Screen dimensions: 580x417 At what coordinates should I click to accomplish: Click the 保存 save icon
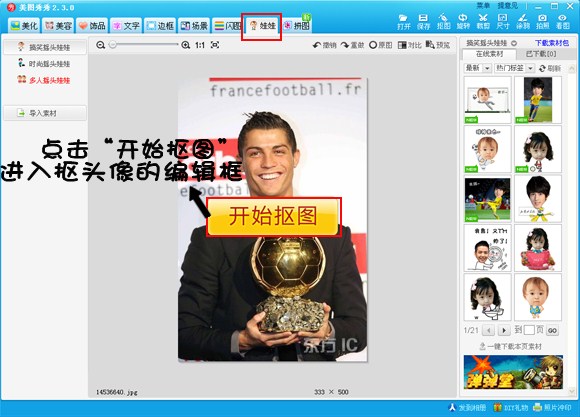(423, 22)
